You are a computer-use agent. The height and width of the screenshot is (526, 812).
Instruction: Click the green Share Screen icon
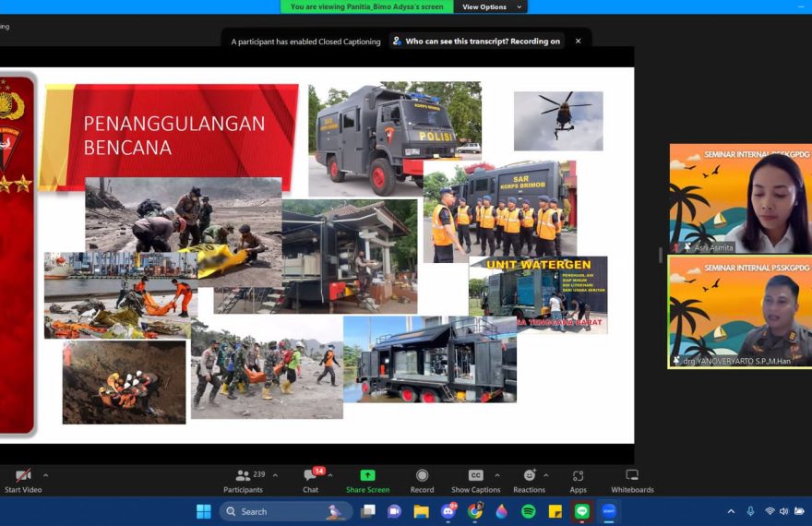click(367, 476)
